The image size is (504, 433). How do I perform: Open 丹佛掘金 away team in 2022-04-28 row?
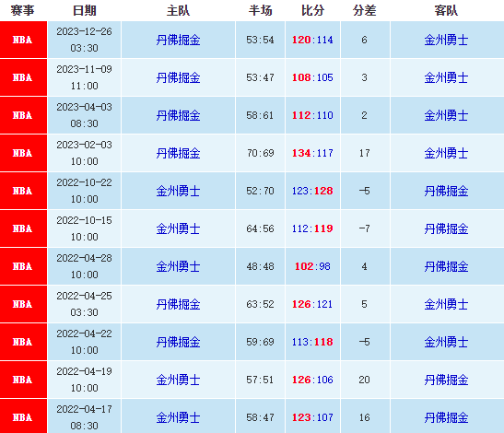[446, 266]
